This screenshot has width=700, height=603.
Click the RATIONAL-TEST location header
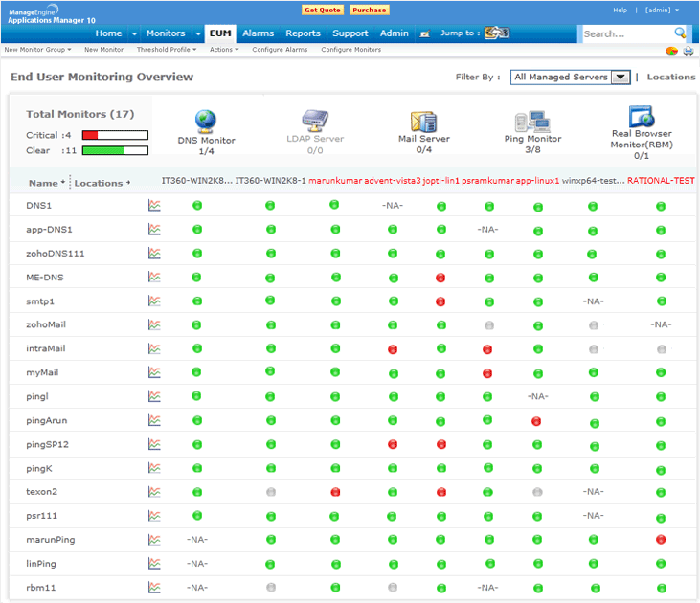coord(661,181)
